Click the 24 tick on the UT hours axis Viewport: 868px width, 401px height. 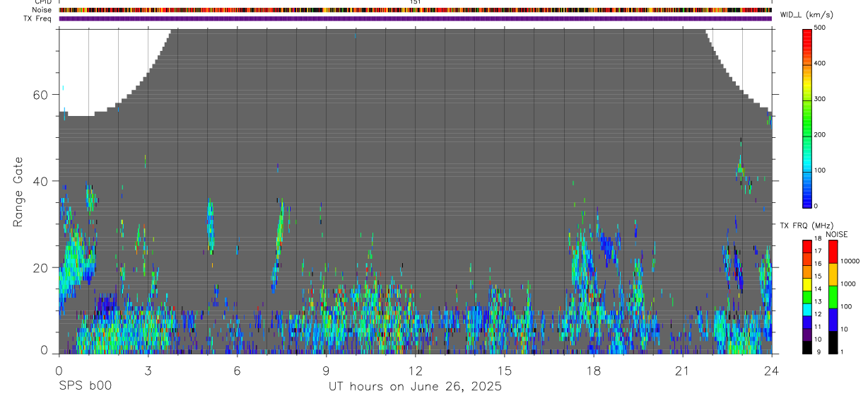[x=771, y=370]
